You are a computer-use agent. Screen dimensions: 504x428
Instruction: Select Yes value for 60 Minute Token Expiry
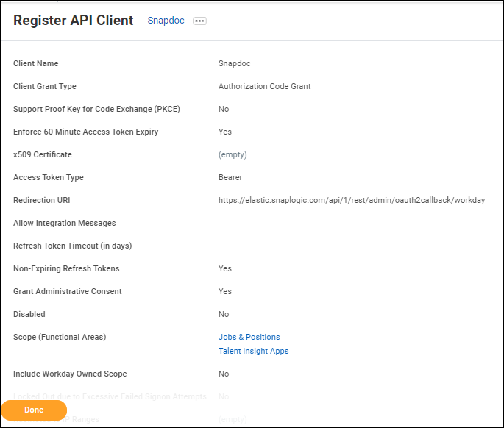coord(225,132)
